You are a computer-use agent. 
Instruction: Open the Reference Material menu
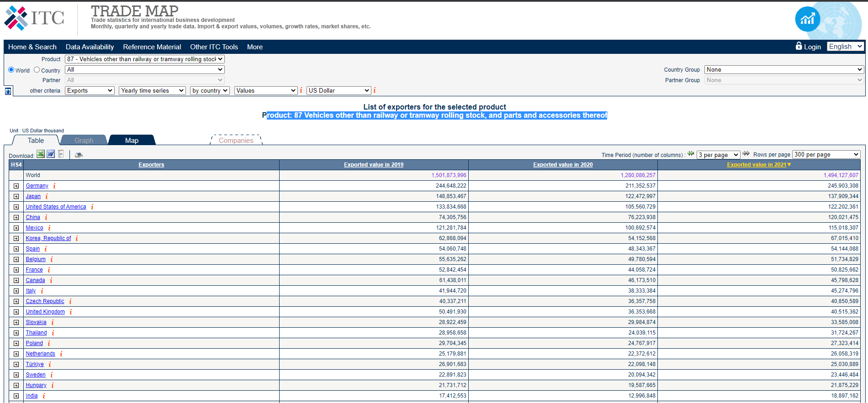pyautogui.click(x=152, y=47)
